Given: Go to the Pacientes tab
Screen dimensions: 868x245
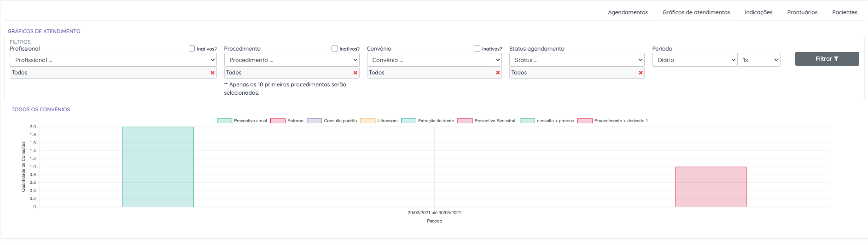Looking at the screenshot, I should tap(845, 12).
